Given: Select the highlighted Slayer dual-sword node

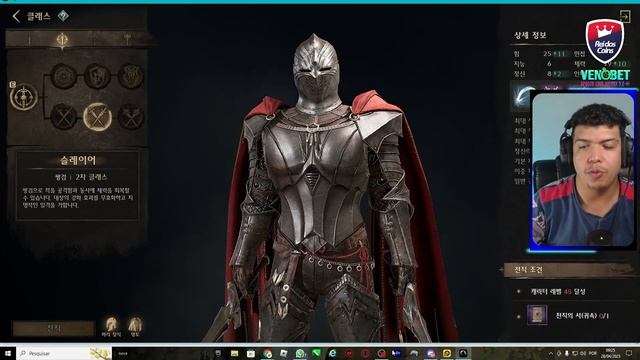Looking at the screenshot, I should pos(97,117).
